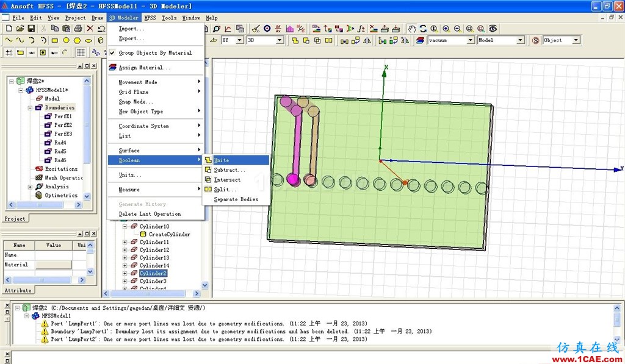Activate the Pan hand tool
The width and height of the screenshot is (625, 364).
(412, 29)
